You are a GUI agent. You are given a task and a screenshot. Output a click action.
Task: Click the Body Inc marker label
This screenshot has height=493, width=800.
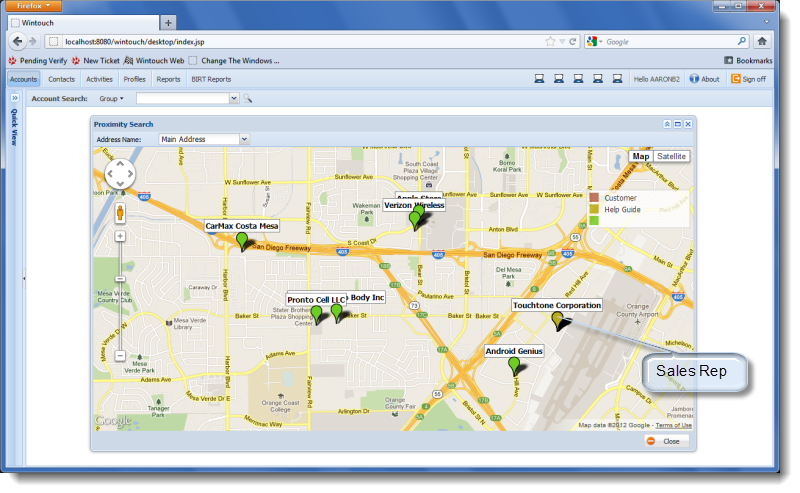[366, 298]
